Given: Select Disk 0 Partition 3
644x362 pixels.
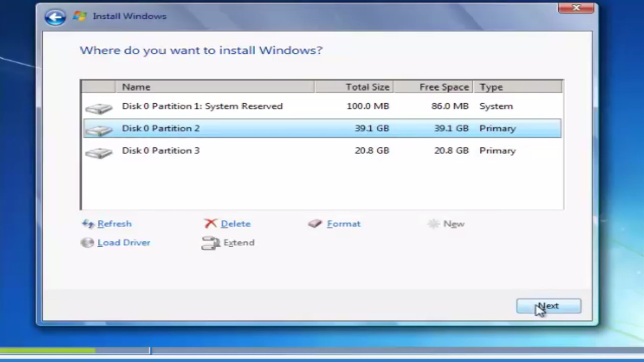Looking at the screenshot, I should pos(160,150).
